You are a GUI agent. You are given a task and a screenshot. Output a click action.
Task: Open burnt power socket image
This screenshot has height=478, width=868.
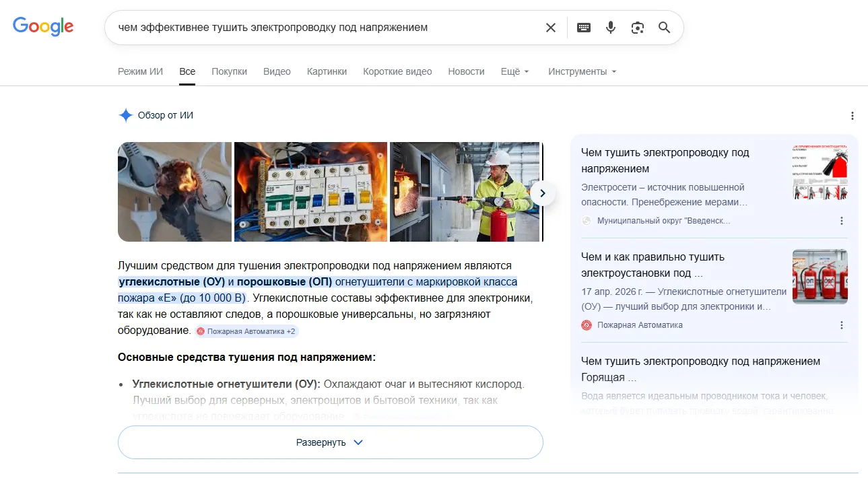coord(174,192)
